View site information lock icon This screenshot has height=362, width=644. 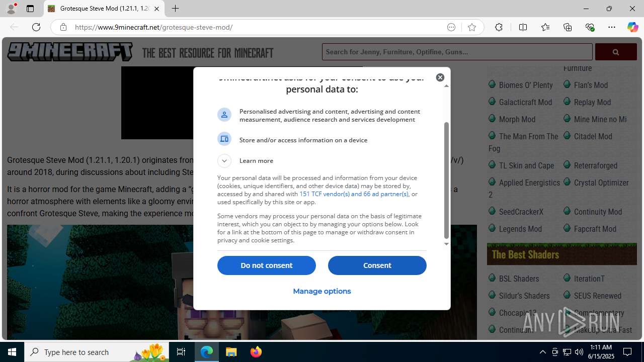(x=63, y=27)
